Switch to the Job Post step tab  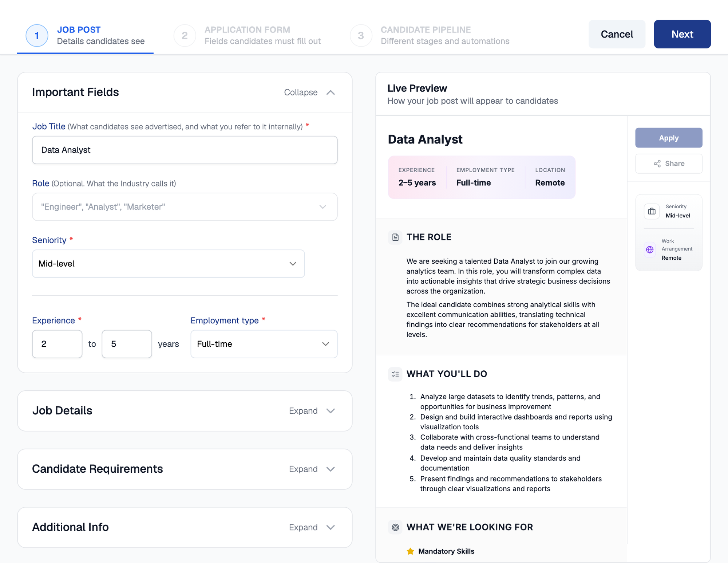[85, 35]
